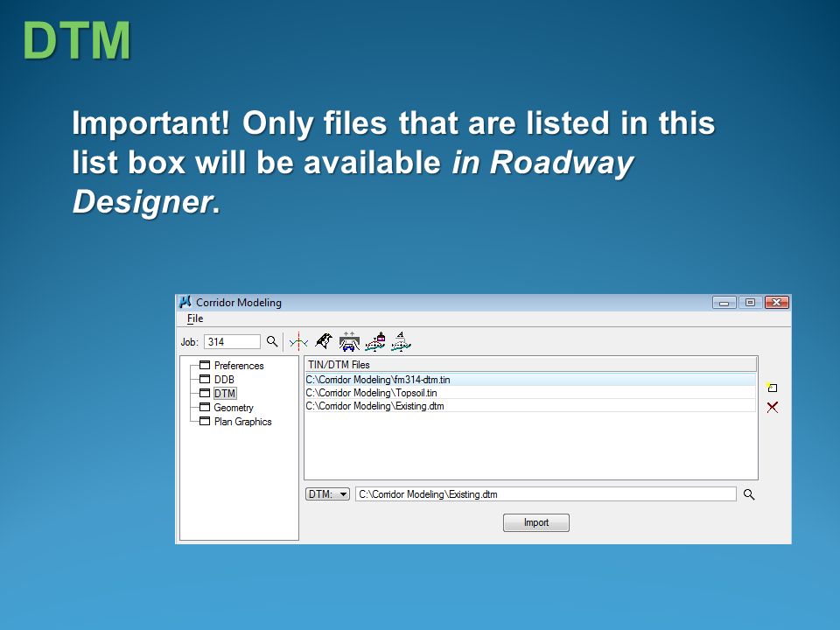The height and width of the screenshot is (630, 840).
Task: Click the last cross section toolbar icon
Action: pos(401,341)
